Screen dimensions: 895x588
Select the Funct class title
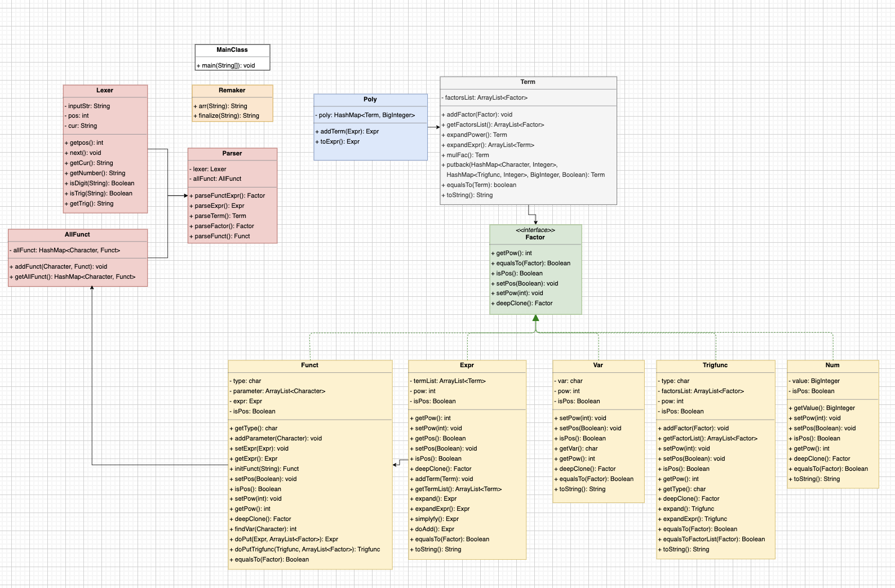(x=309, y=365)
